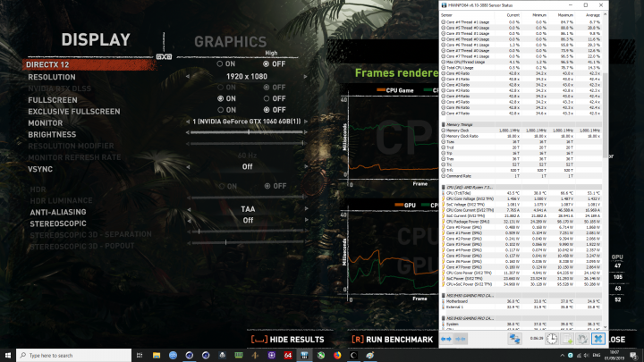Click the Windows taskbar search box
644x362 pixels.
pos(74,355)
